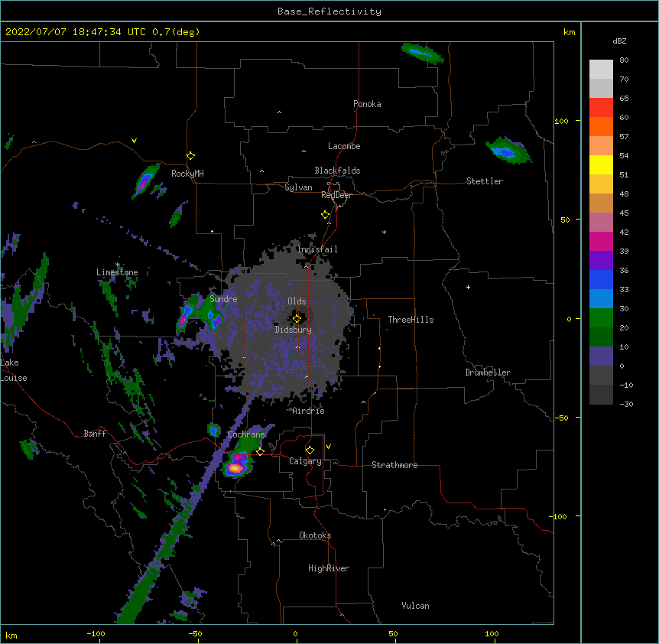This screenshot has width=659, height=644.
Task: Click the storm cell just west of Sundre
Action: pos(185,314)
